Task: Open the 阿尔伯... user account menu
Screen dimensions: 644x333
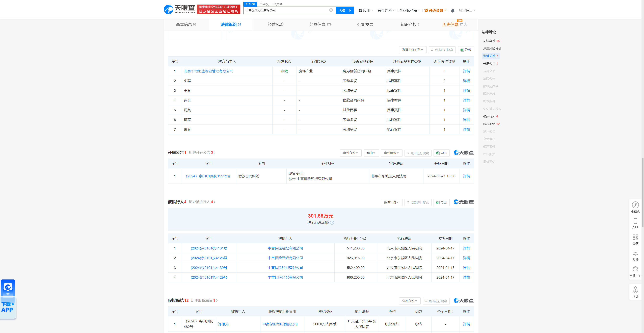Action: (467, 11)
